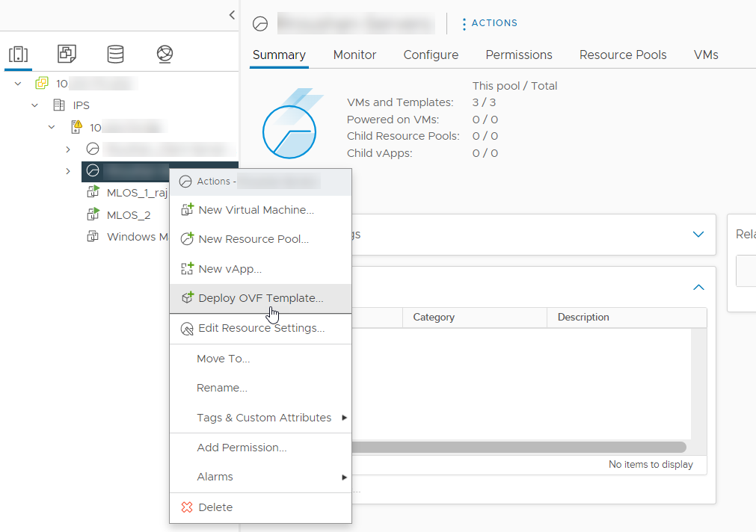
Task: Expand the collapsed summary card chevron
Action: pyautogui.click(x=698, y=234)
